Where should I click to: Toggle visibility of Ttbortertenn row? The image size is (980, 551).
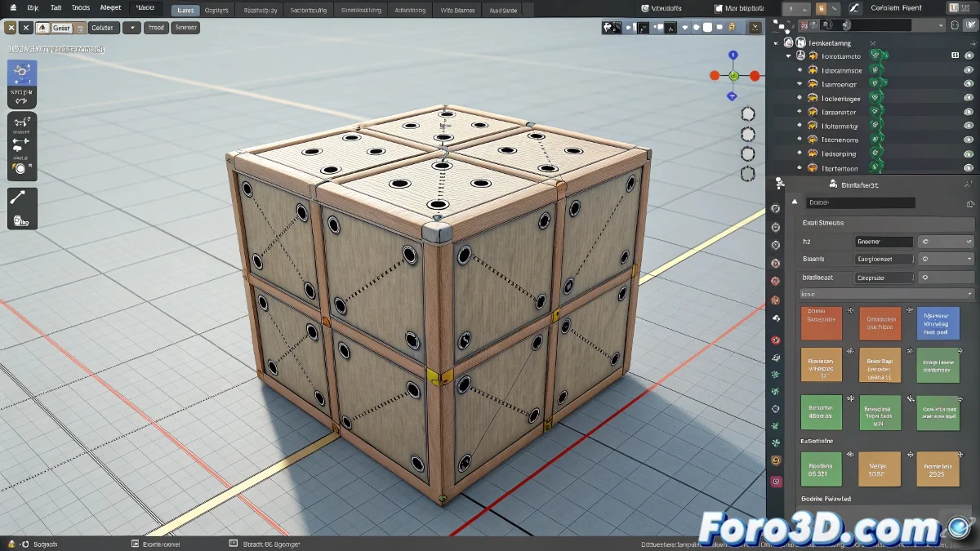[x=969, y=167]
